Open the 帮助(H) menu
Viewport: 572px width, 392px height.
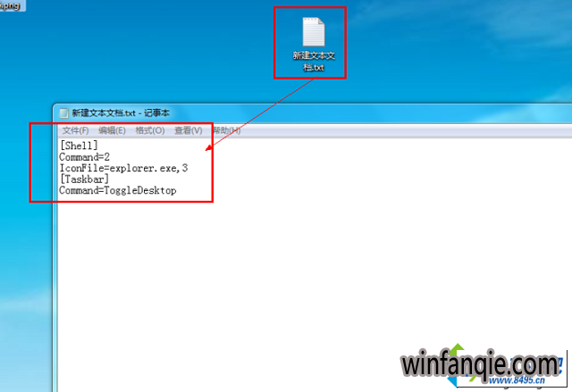[226, 130]
